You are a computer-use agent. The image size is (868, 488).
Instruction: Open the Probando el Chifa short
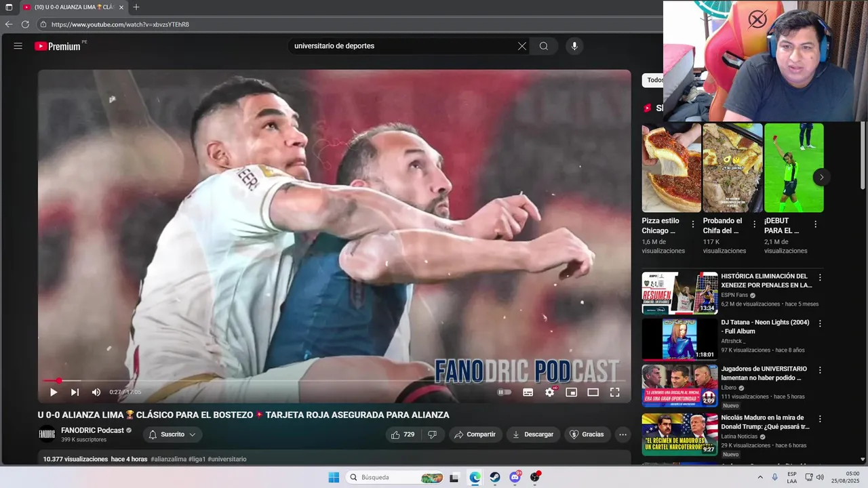(x=732, y=167)
